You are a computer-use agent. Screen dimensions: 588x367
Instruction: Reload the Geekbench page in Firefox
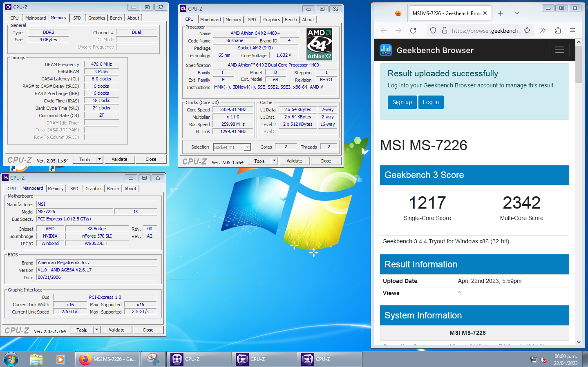point(413,30)
